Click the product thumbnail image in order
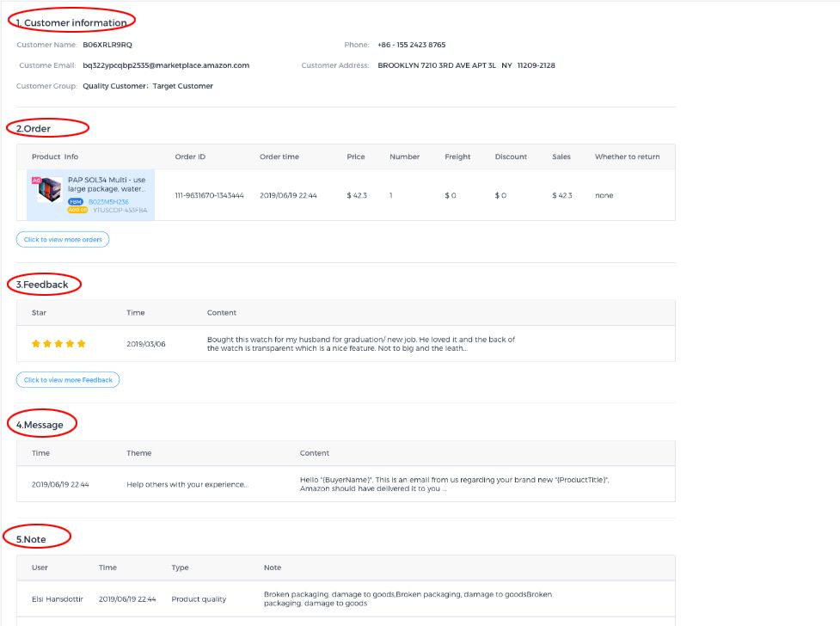This screenshot has width=840, height=626. pyautogui.click(x=49, y=190)
